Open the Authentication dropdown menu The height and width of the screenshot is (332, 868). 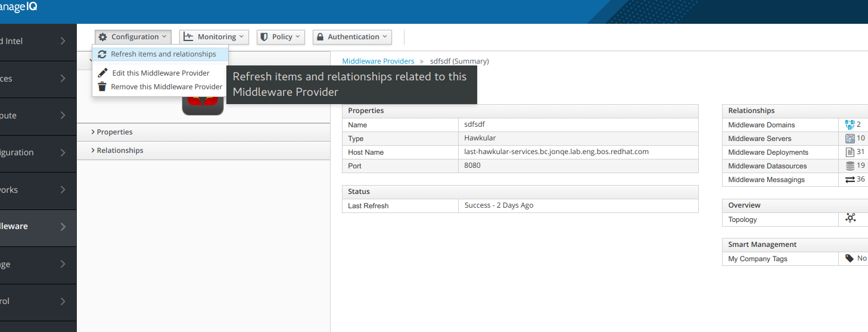click(352, 37)
